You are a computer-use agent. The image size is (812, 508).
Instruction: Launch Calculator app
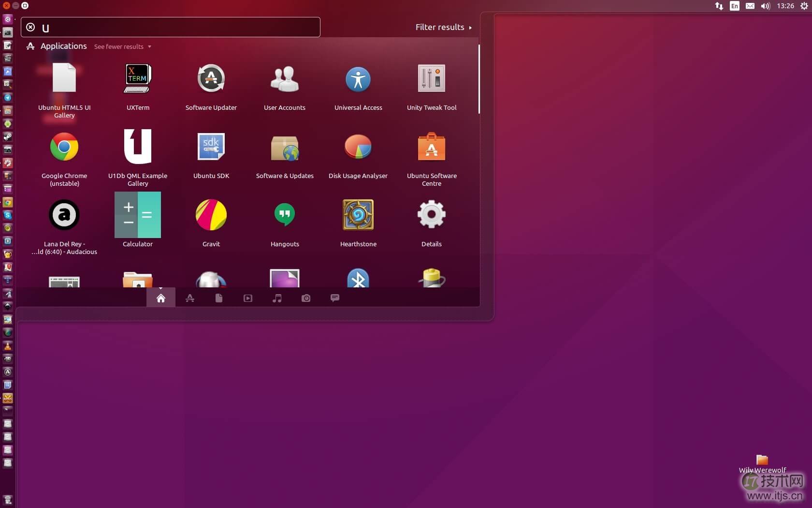[138, 219]
